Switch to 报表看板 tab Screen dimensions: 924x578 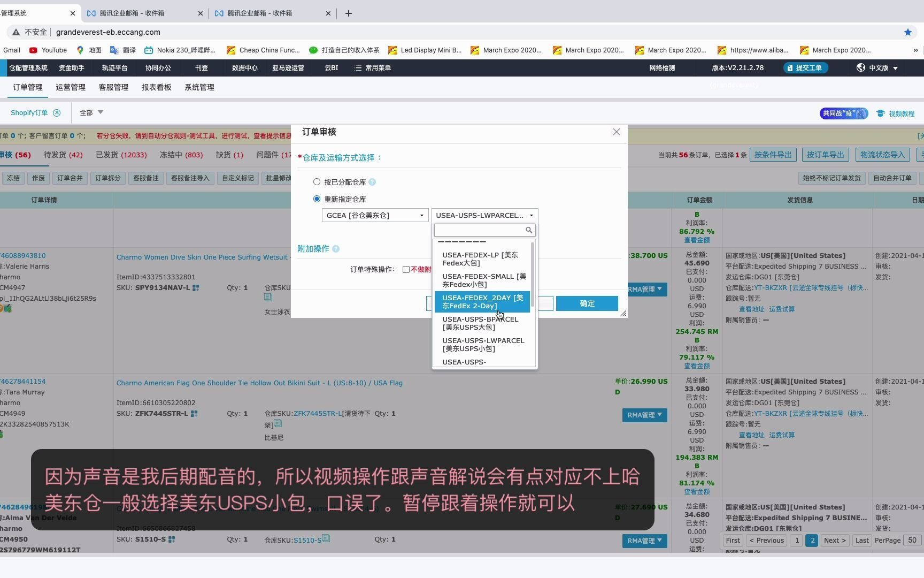[156, 87]
